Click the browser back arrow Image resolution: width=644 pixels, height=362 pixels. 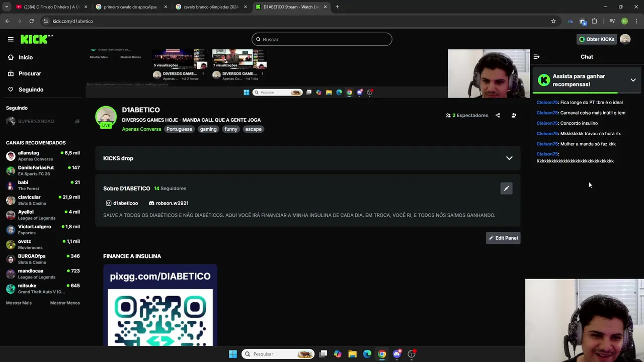click(7, 21)
